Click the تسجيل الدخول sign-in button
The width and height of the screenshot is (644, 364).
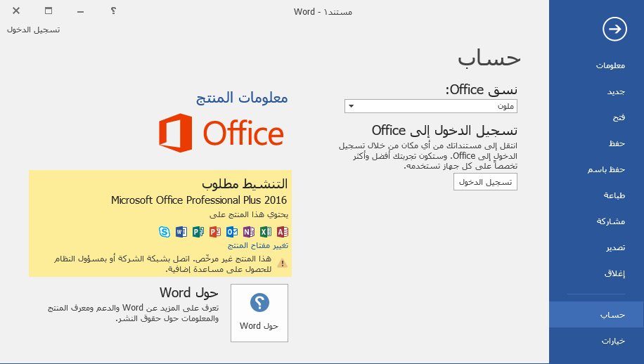pyautogui.click(x=485, y=182)
